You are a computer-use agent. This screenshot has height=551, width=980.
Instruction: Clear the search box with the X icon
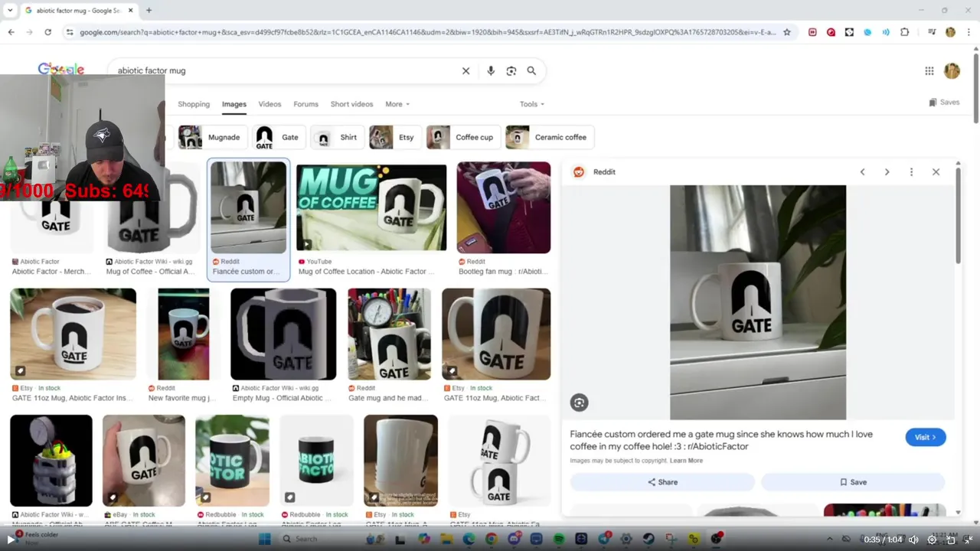pos(465,70)
